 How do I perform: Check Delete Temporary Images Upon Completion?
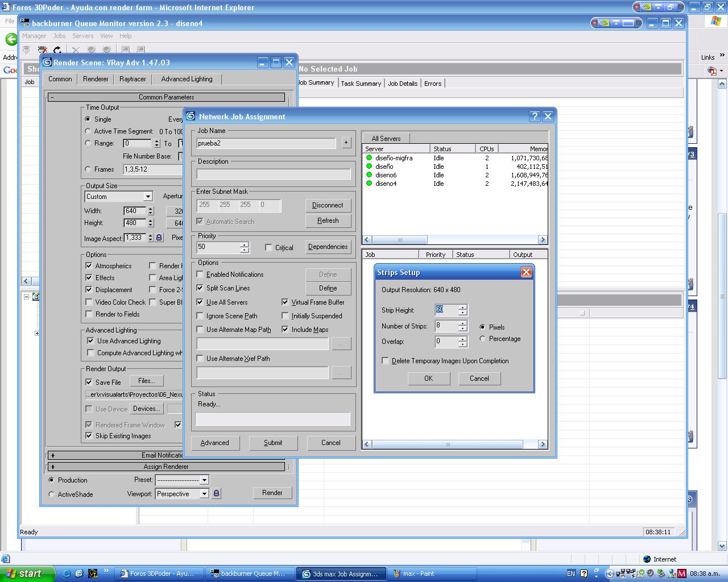386,361
